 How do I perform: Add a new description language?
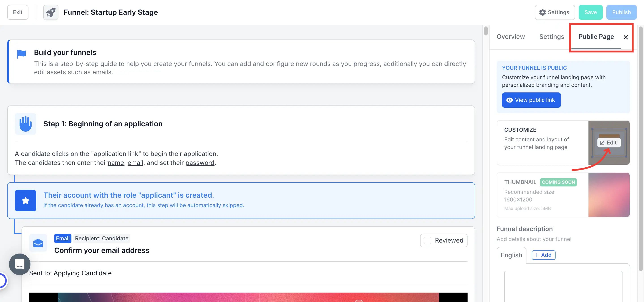click(543, 255)
